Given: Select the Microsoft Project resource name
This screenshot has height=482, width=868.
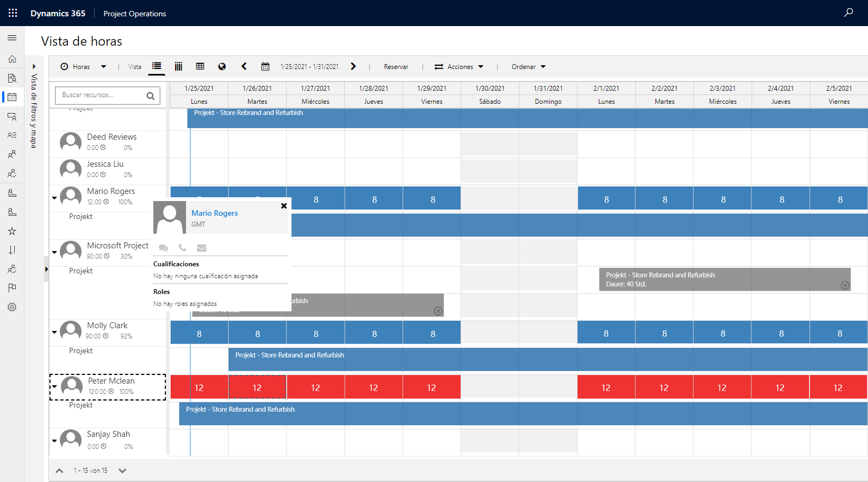Looking at the screenshot, I should tap(117, 246).
